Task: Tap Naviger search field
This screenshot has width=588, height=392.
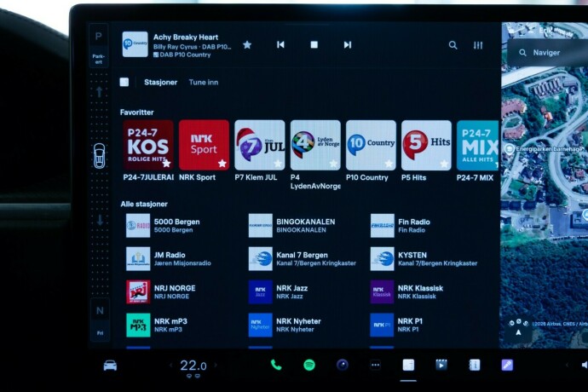Action: pyautogui.click(x=548, y=53)
